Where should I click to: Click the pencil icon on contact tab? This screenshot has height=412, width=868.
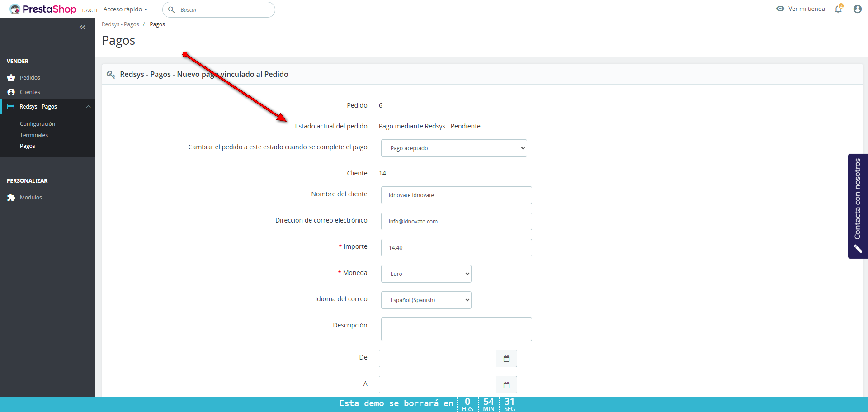pos(858,249)
